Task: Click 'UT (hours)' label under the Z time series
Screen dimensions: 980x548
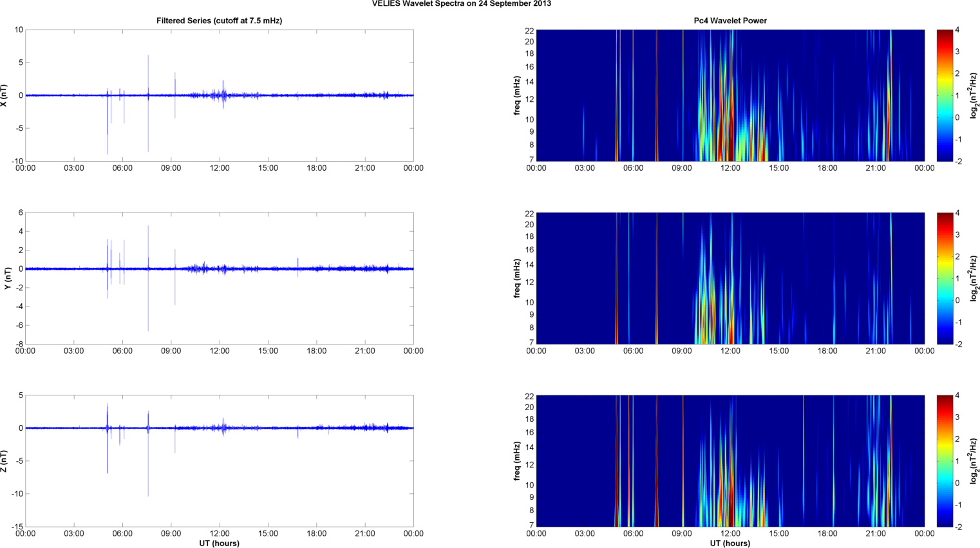Action: tap(219, 543)
